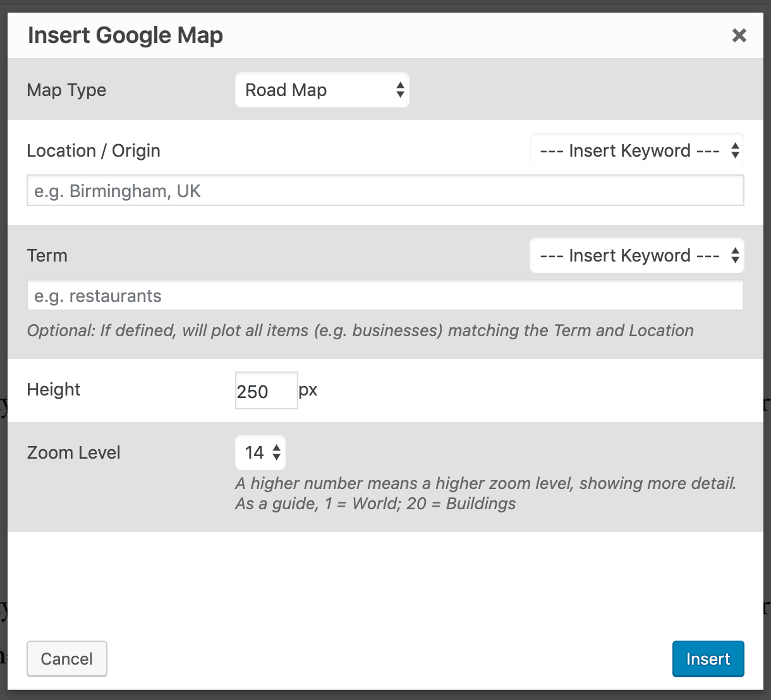Close the Insert Google Map dialog
The image size is (771, 700).
(739, 35)
